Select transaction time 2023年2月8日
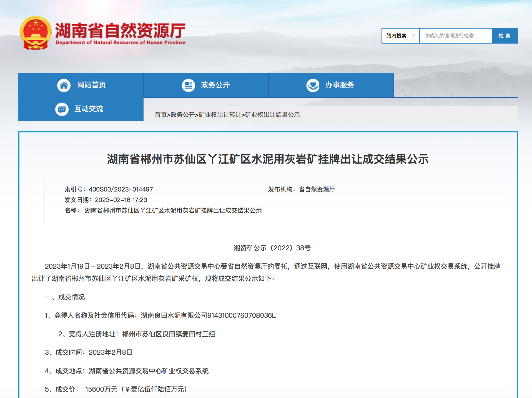The width and height of the screenshot is (532, 398). (x=111, y=352)
